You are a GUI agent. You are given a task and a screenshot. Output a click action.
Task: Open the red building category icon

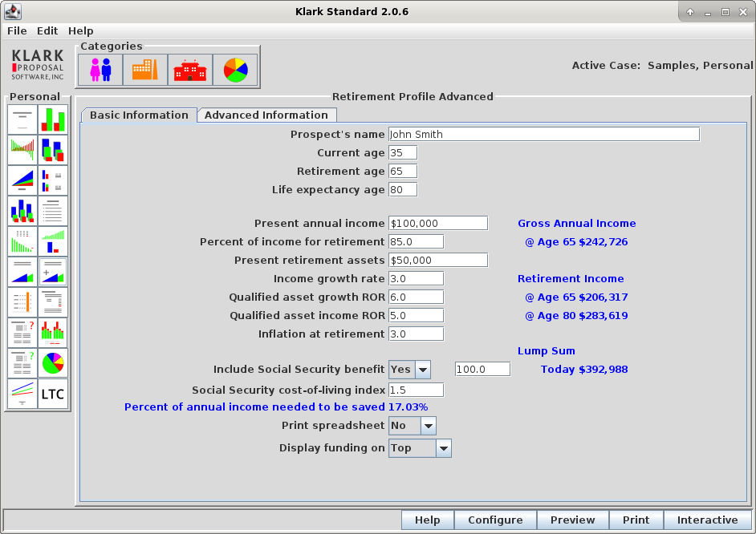click(190, 70)
